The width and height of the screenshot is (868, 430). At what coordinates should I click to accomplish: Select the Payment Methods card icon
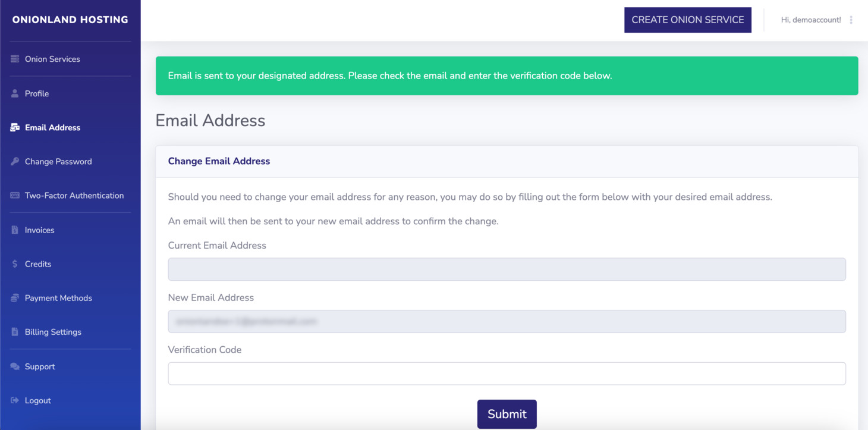[14, 297]
